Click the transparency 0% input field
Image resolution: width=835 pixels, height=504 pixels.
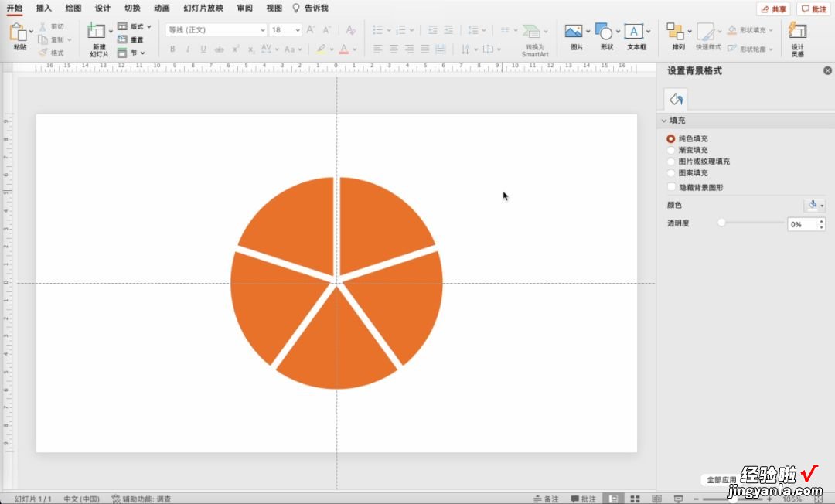coord(802,224)
